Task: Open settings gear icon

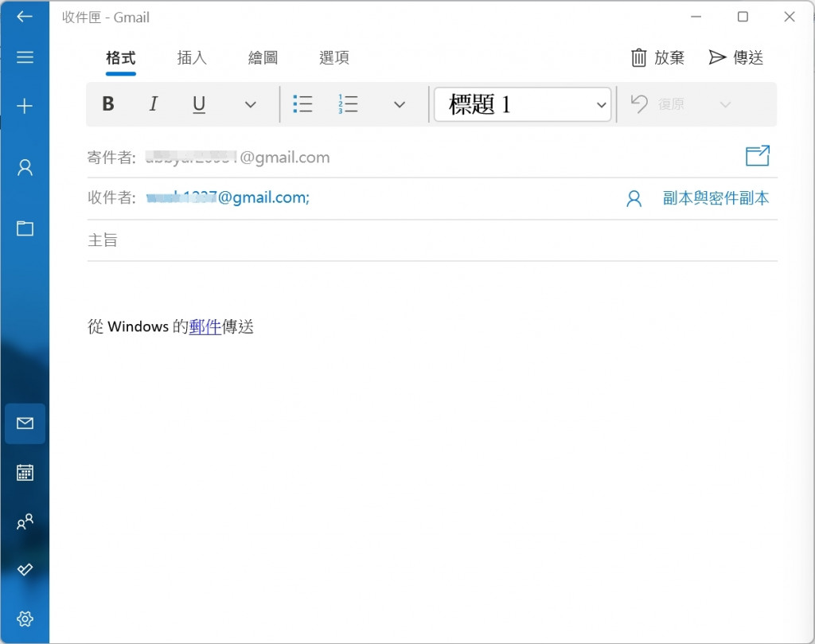Action: tap(25, 619)
